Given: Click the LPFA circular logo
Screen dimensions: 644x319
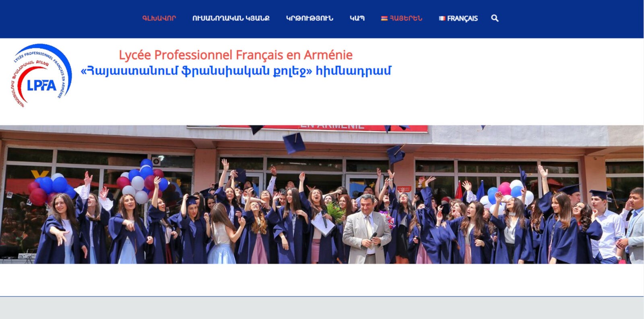Looking at the screenshot, I should point(41,76).
